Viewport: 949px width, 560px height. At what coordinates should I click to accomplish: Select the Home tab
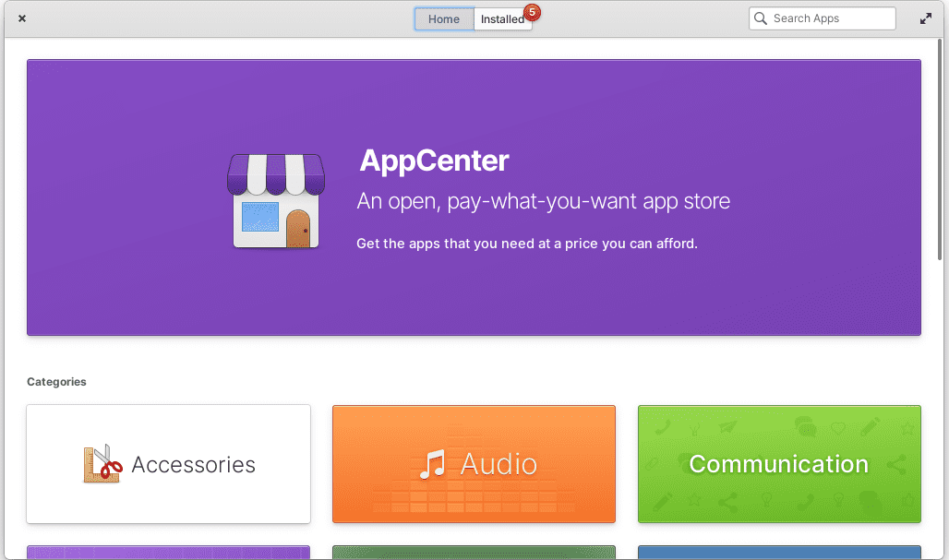(444, 18)
